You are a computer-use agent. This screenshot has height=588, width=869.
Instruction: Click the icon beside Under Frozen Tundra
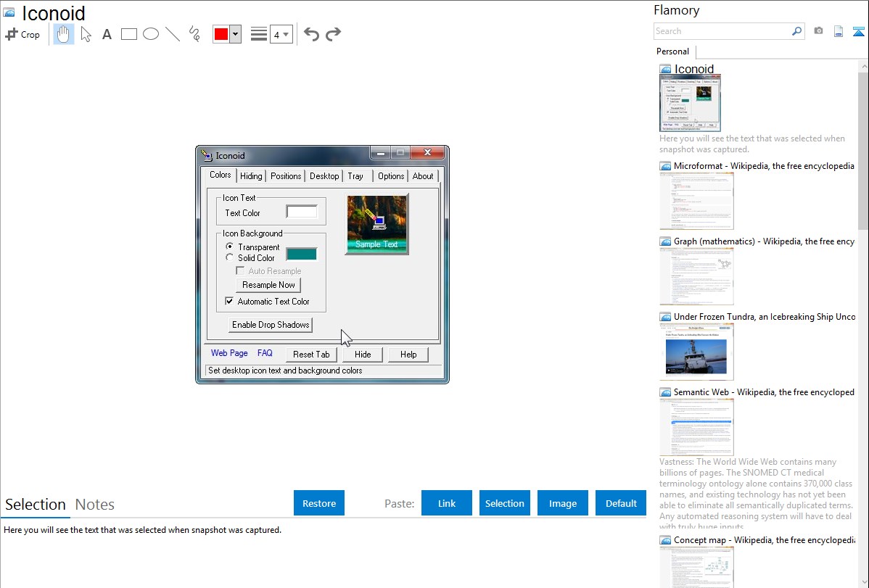pos(665,317)
